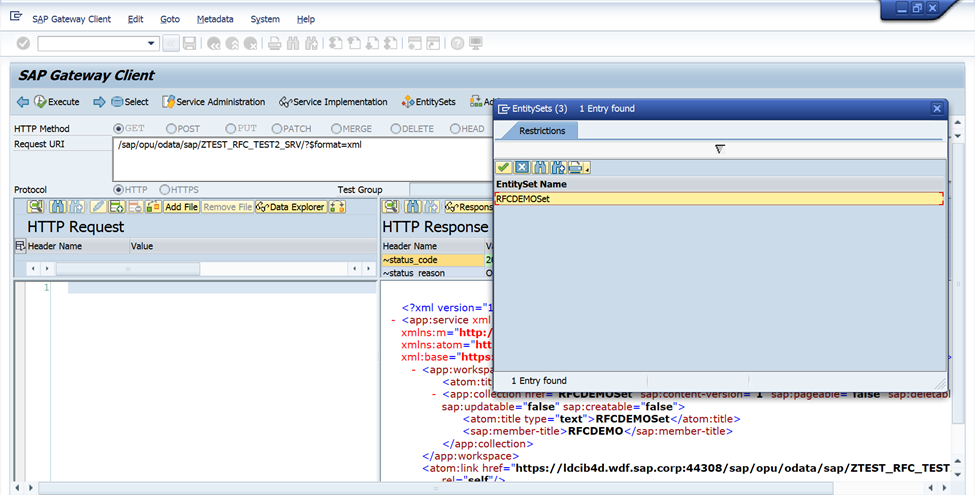Click the Test Group input field
This screenshot has width=975, height=495.
point(451,190)
